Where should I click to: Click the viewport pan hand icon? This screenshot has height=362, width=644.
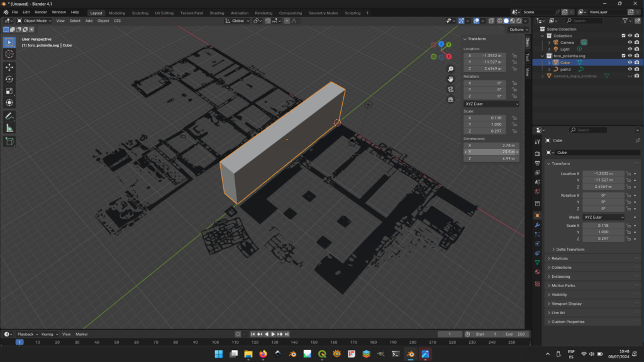(x=451, y=79)
